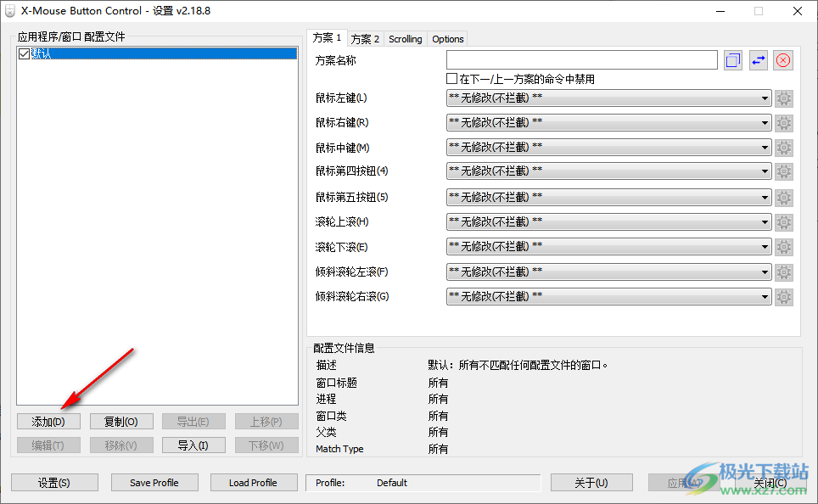Click the Save Profile button

pos(154,483)
